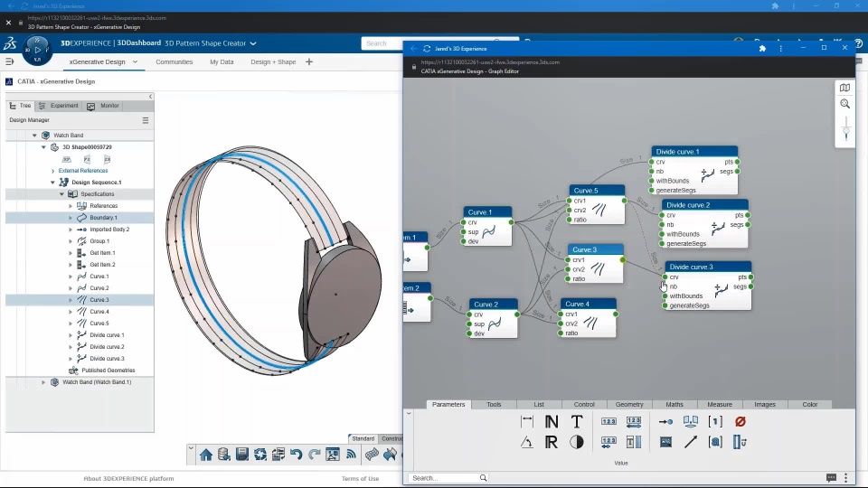Collapse the Specifications node

point(61,194)
